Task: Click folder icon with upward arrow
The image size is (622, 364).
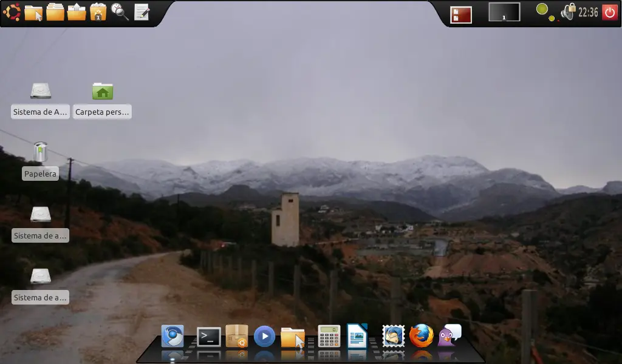Action: click(x=77, y=12)
